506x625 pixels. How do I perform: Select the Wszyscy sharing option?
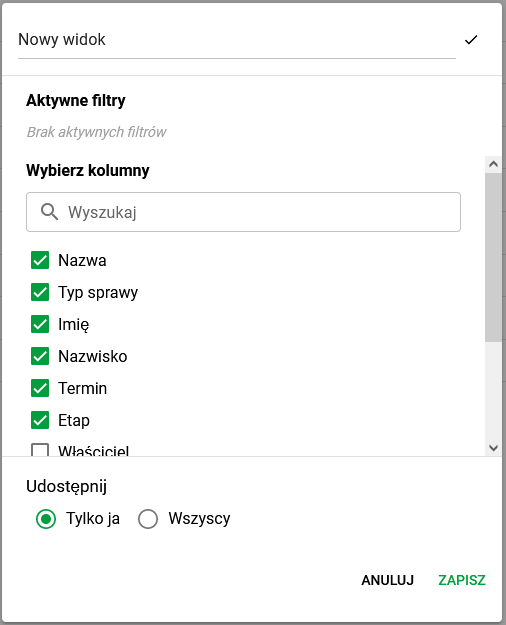(148, 519)
